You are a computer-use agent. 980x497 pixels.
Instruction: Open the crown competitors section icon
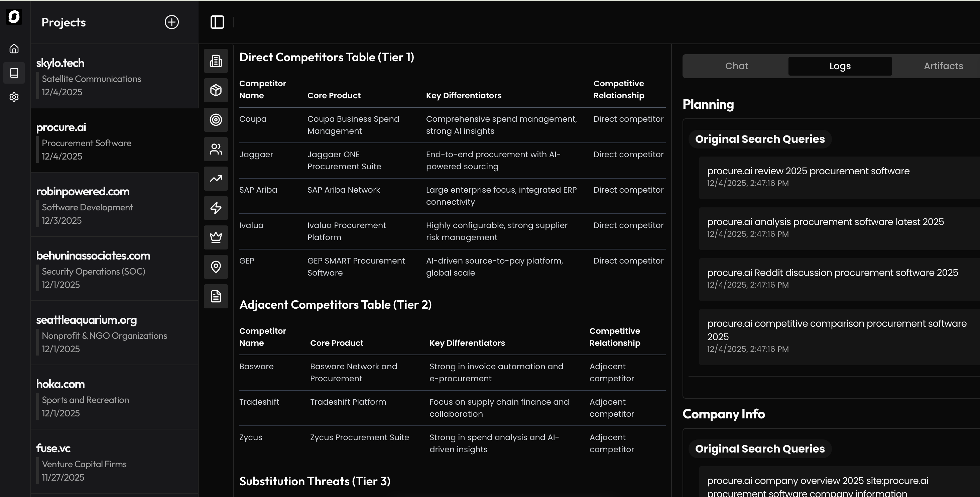(216, 237)
